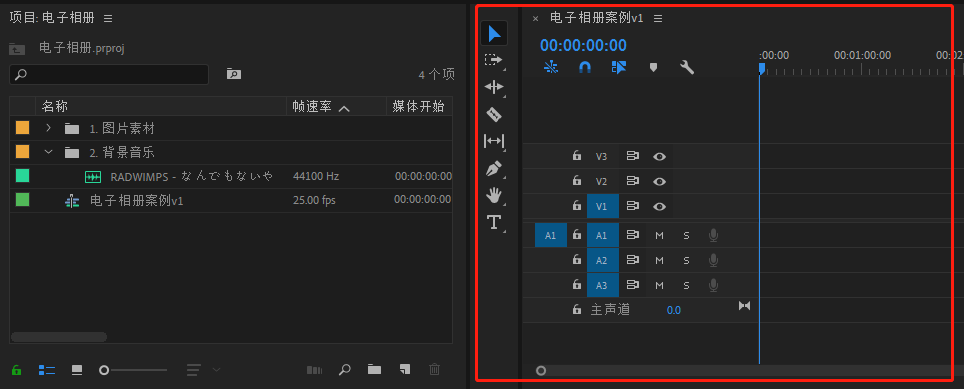
Task: Expand the 1. 图片素材 bin
Action: (x=49, y=128)
